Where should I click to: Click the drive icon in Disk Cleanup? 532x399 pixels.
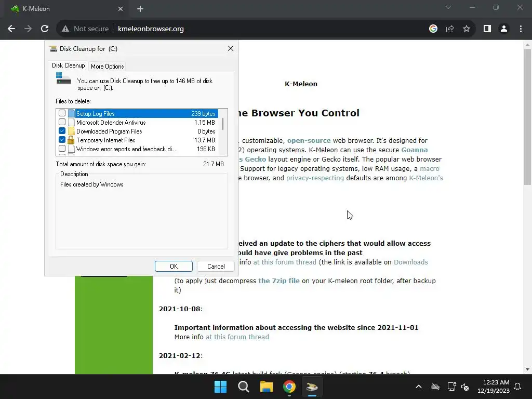click(63, 79)
